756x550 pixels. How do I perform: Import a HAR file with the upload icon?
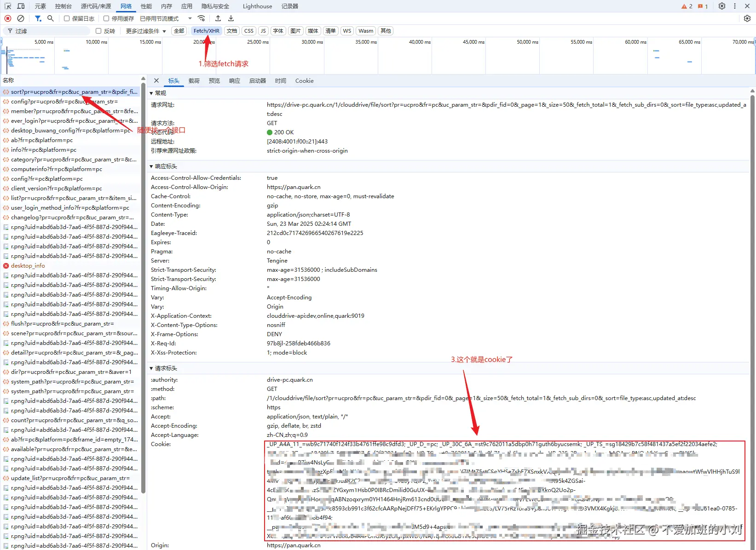click(x=218, y=18)
